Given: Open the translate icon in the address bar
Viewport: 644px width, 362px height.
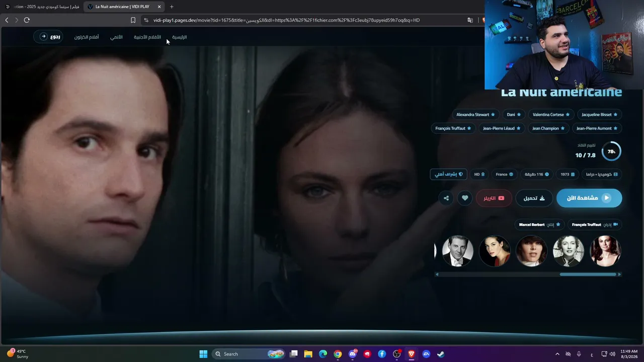Looking at the screenshot, I should [x=470, y=20].
